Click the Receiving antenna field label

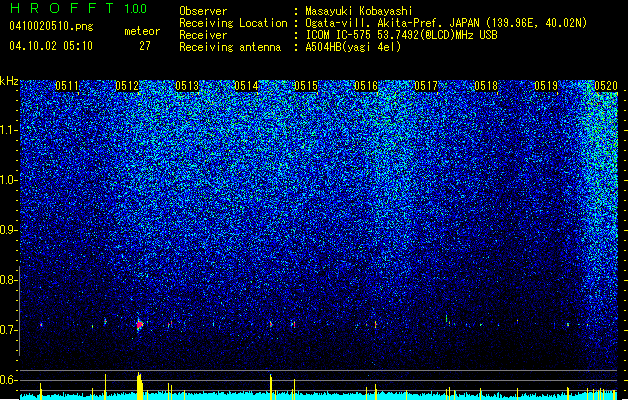[x=230, y=47]
